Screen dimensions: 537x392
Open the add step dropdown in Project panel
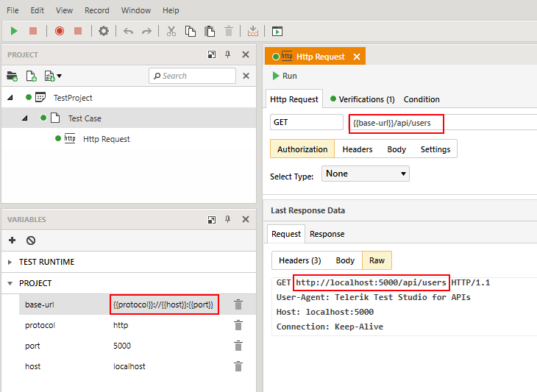pyautogui.click(x=53, y=76)
